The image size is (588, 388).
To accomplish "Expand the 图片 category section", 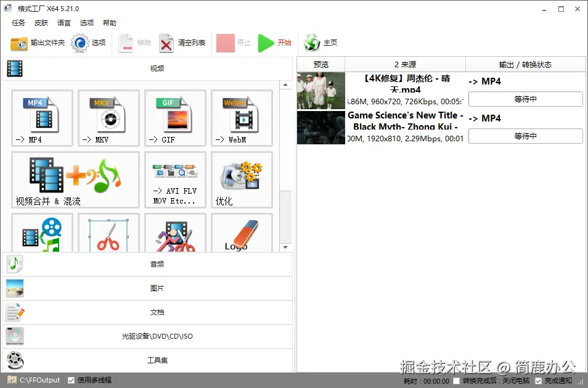I will [x=148, y=288].
